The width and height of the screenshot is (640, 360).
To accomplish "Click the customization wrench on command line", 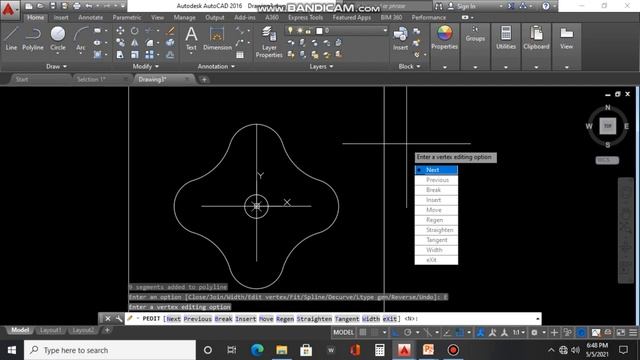I will (119, 318).
